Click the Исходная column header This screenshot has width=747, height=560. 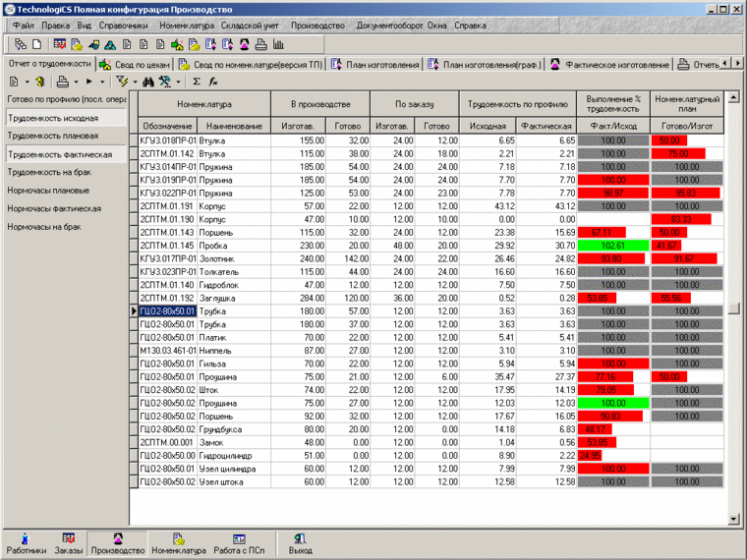click(x=488, y=126)
